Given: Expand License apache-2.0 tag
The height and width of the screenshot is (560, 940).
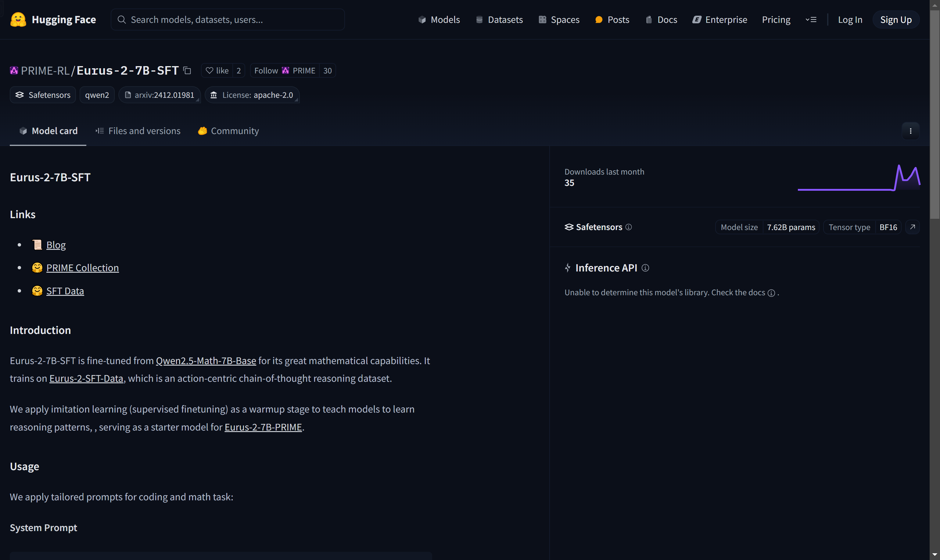Looking at the screenshot, I should (x=252, y=95).
